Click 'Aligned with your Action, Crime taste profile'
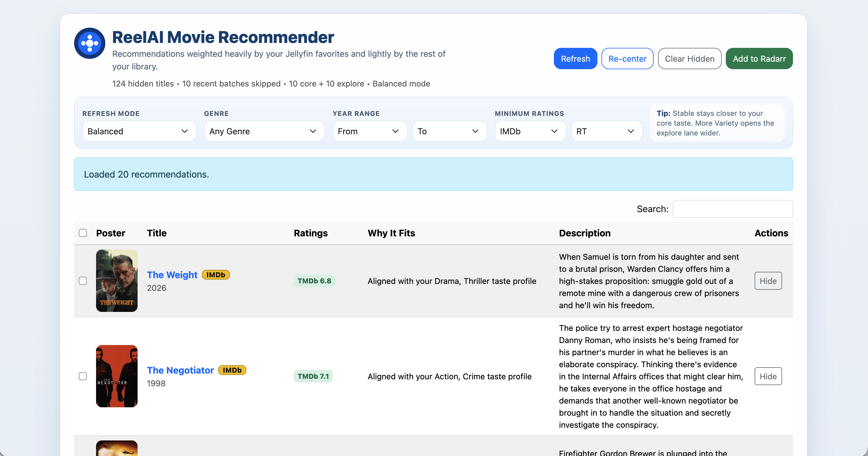The width and height of the screenshot is (868, 456). pyautogui.click(x=449, y=376)
